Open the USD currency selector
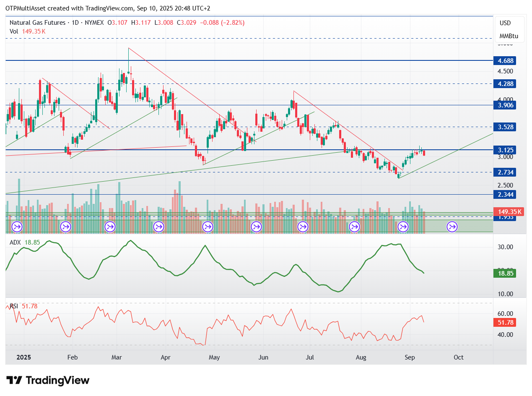Viewport: 532px width, 396px height. tap(506, 23)
